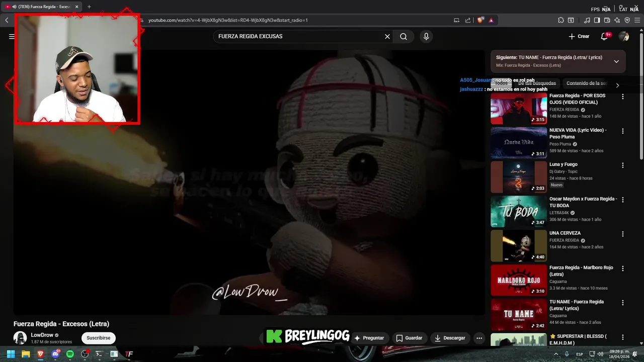The image size is (644, 362).
Task: Show hidden system tray icons
Action: (x=556, y=354)
